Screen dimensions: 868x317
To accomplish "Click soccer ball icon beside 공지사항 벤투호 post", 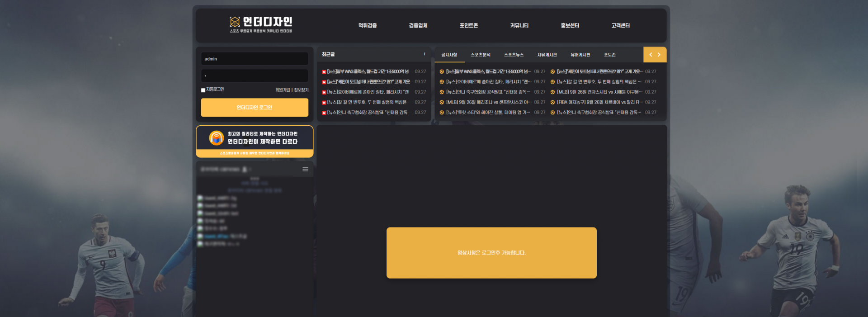I will pos(552,82).
